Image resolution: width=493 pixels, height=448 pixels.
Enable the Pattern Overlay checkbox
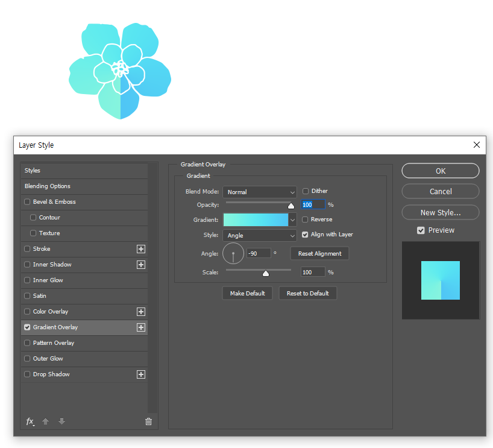tap(27, 343)
